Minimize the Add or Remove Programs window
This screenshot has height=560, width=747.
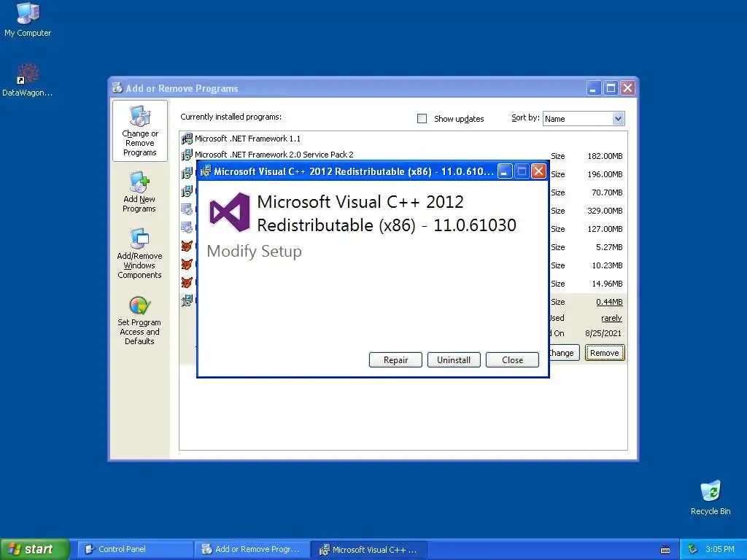(594, 87)
